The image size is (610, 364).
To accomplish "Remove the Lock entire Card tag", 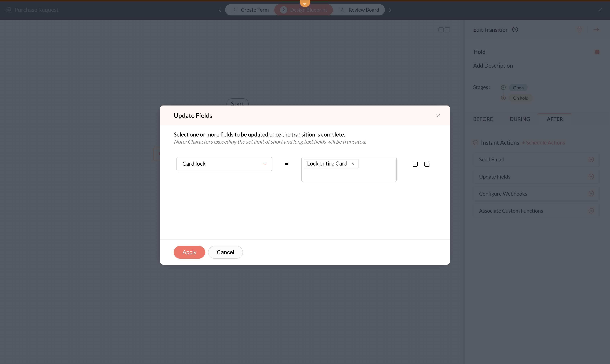I will [x=353, y=164].
